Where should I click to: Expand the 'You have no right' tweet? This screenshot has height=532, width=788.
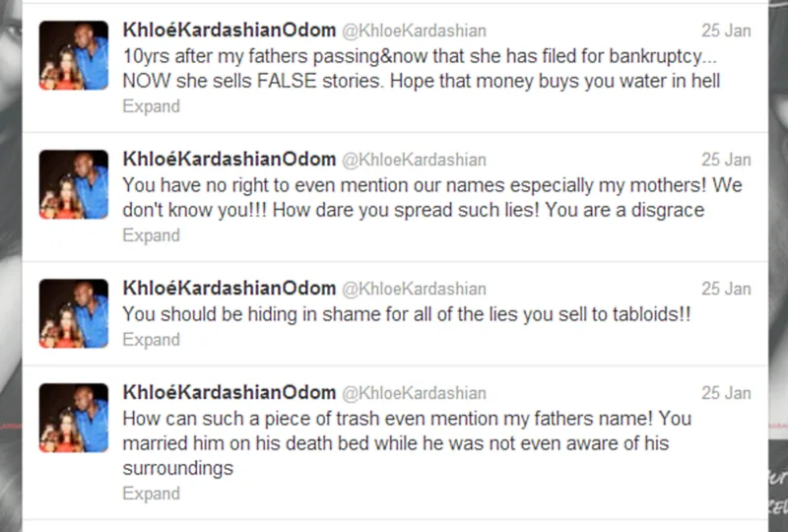coord(151,235)
